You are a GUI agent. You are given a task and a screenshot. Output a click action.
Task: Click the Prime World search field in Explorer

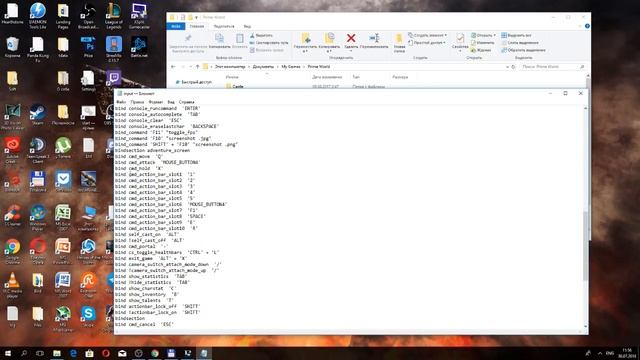(553, 67)
